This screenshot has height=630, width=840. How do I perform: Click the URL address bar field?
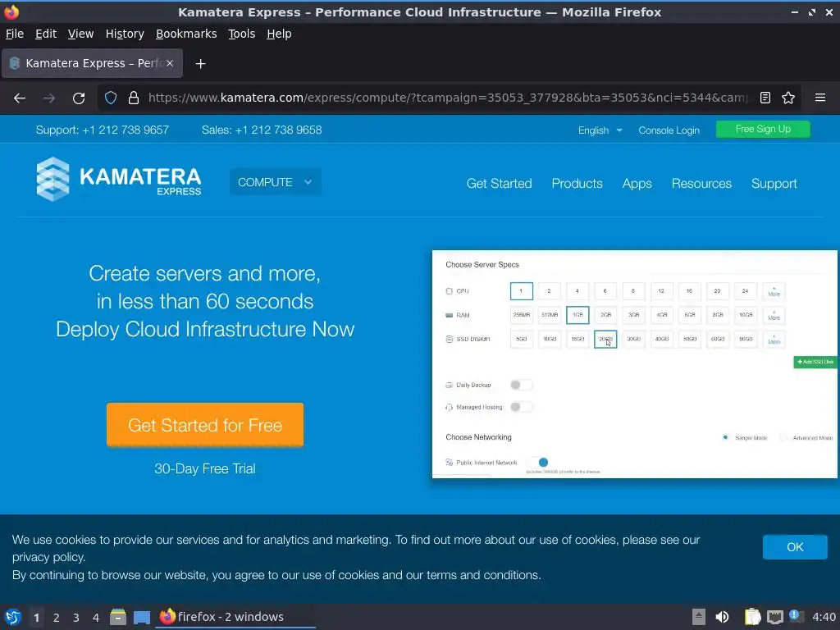[449, 98]
